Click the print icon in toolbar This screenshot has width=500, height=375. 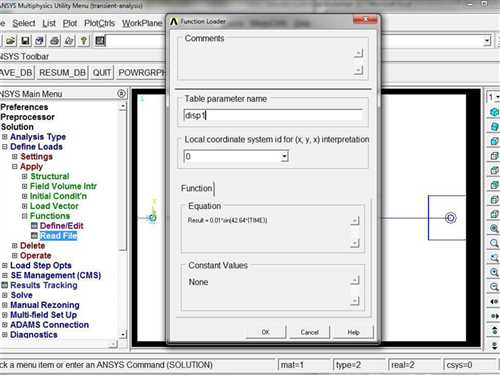coord(55,41)
